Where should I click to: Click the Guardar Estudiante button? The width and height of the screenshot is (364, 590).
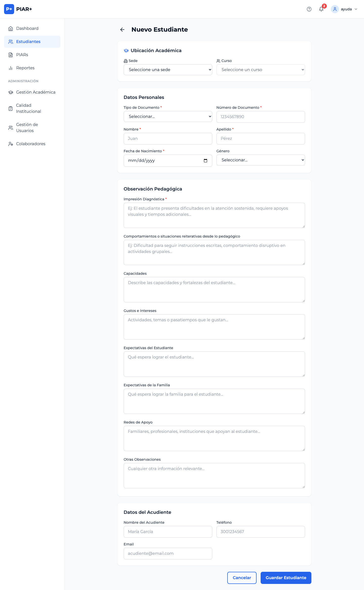286,578
